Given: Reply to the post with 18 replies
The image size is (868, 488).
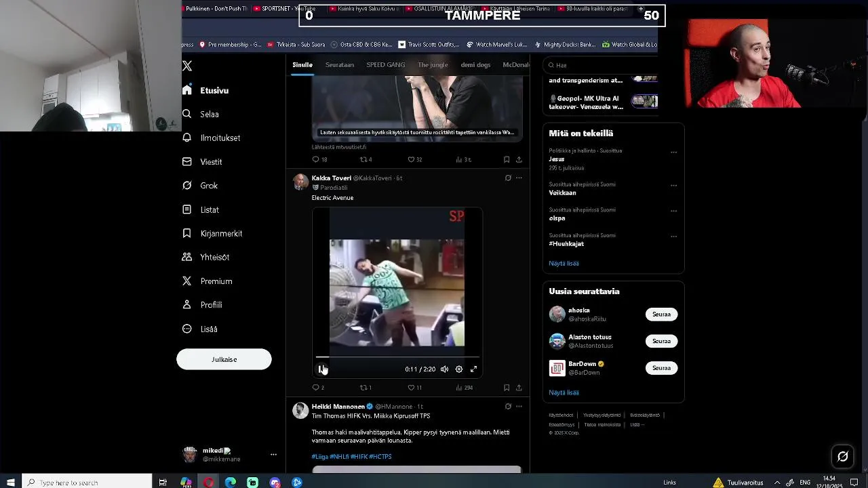Looking at the screenshot, I should point(315,159).
